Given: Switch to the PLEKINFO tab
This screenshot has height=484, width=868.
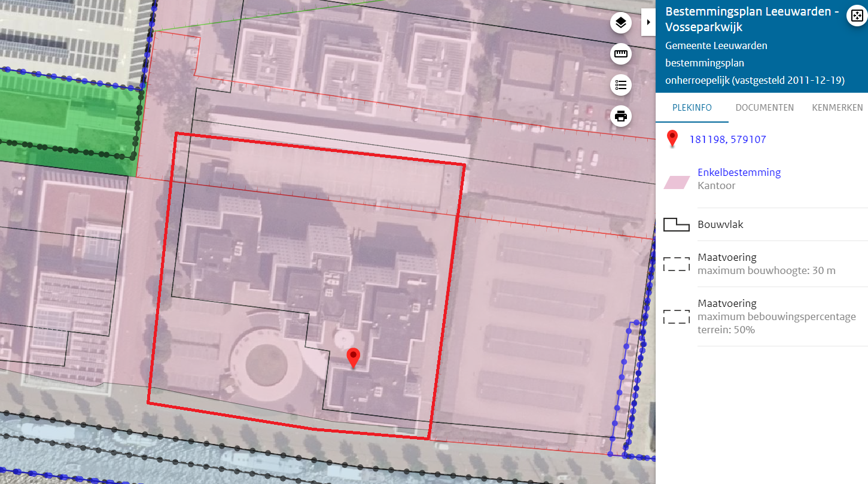Looking at the screenshot, I should click(x=692, y=108).
